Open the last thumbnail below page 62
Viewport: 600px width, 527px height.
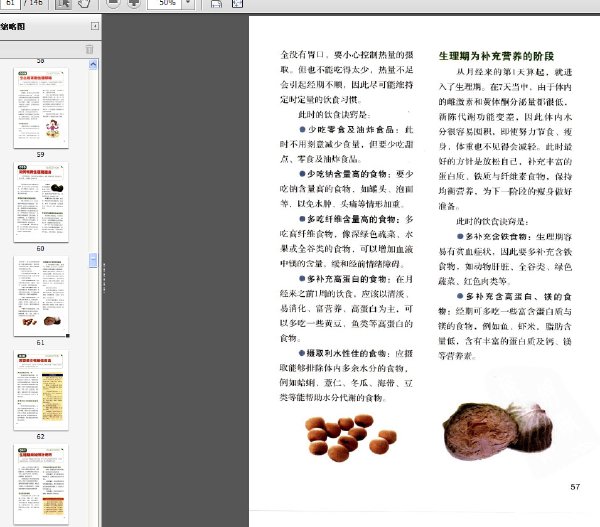(x=41, y=484)
